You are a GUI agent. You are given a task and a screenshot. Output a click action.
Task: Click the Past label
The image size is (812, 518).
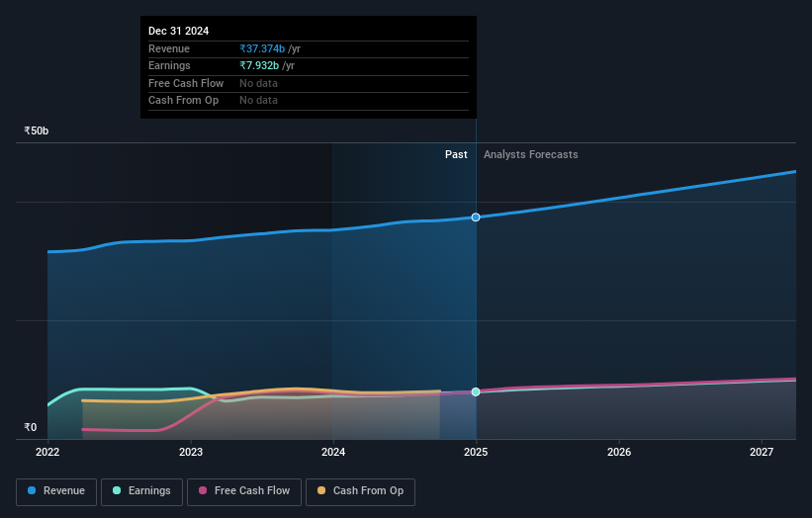(456, 154)
